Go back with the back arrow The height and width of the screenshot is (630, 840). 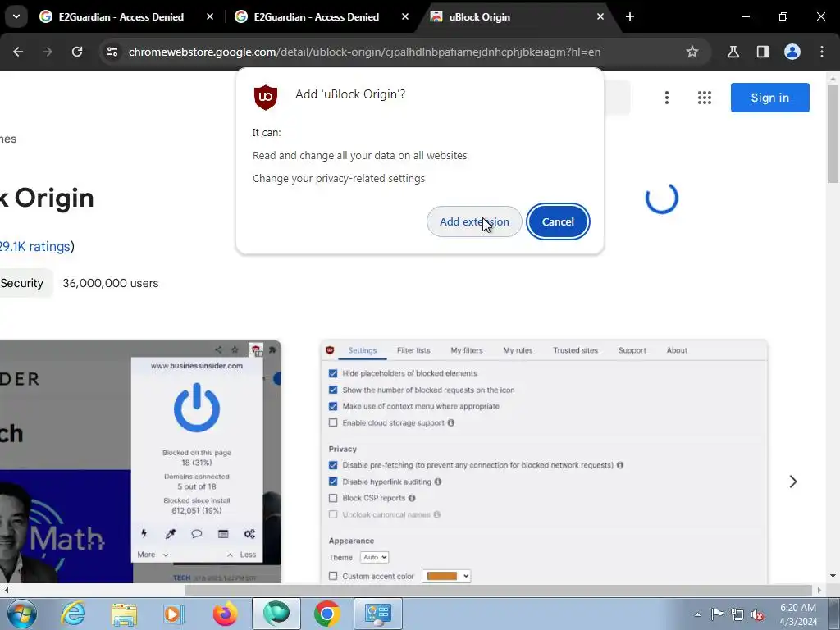point(18,52)
